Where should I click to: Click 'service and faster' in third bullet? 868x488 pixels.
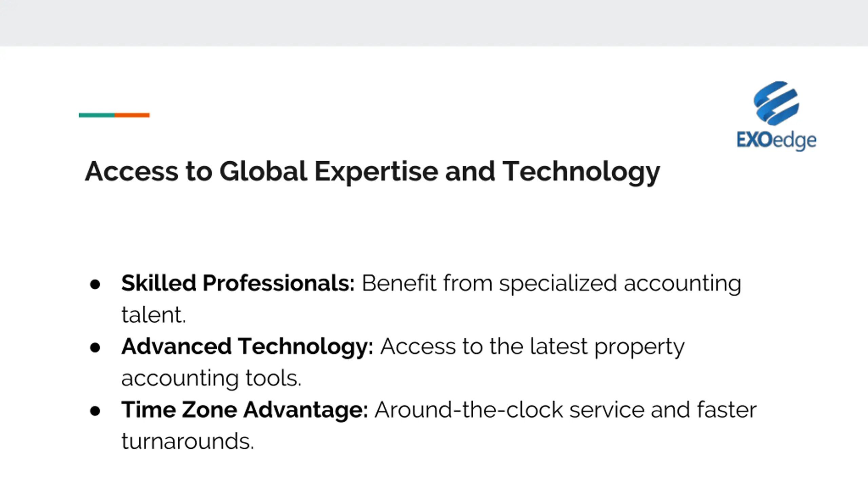[x=663, y=410]
